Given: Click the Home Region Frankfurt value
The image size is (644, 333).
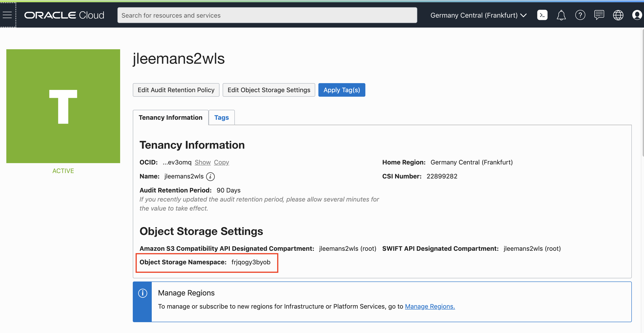Looking at the screenshot, I should click(x=471, y=162).
